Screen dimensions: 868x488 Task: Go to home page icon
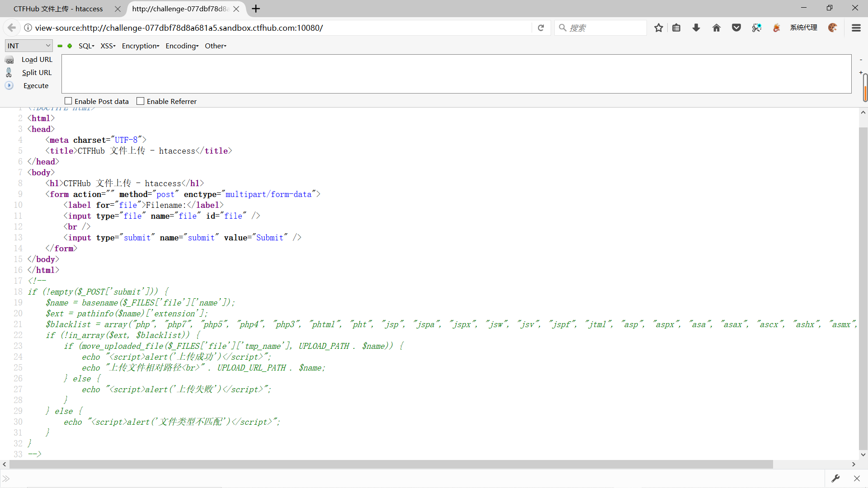click(x=716, y=28)
